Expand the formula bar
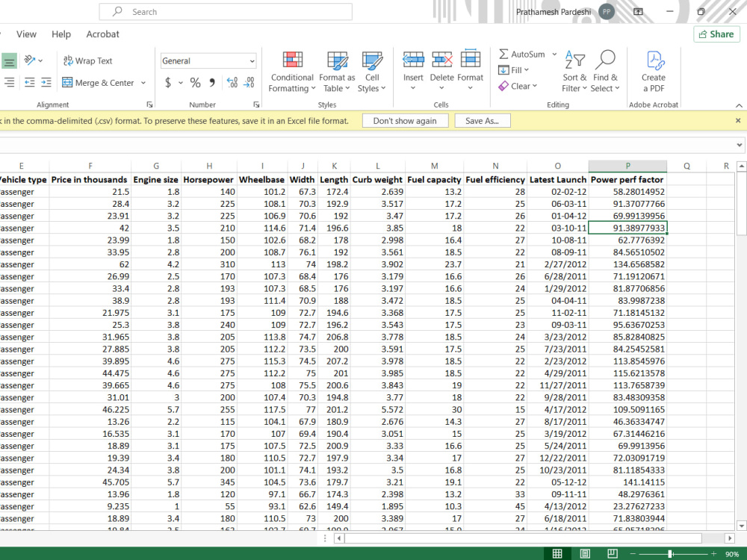747x560 pixels. point(739,145)
